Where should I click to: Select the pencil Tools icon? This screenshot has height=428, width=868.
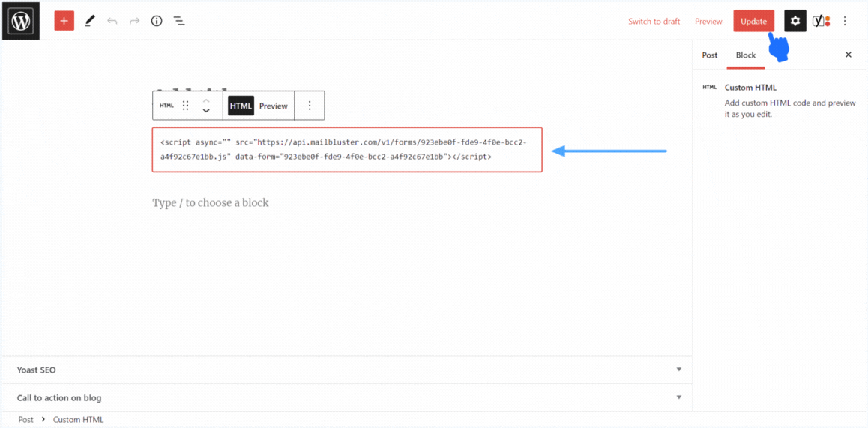click(x=90, y=21)
